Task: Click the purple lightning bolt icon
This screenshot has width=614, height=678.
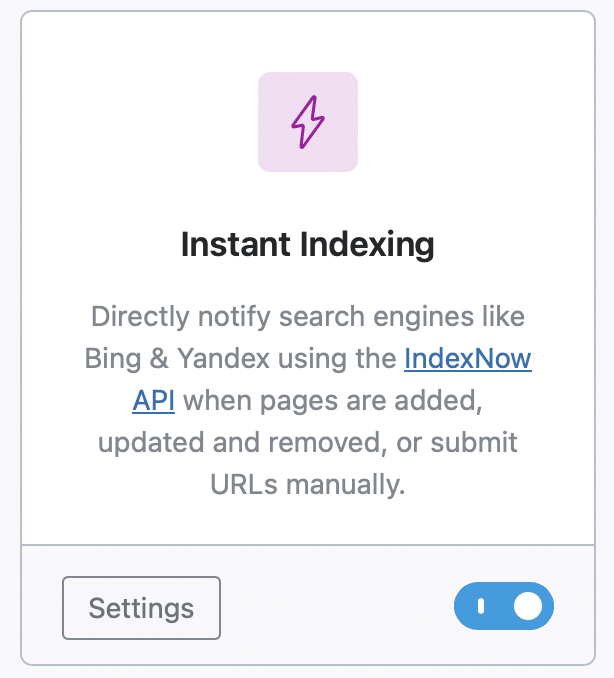Action: point(307,122)
